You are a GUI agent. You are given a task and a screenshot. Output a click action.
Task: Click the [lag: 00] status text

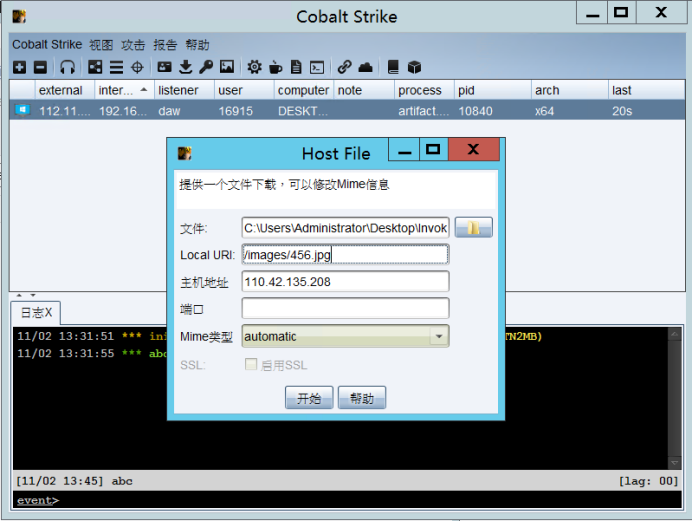pos(648,480)
